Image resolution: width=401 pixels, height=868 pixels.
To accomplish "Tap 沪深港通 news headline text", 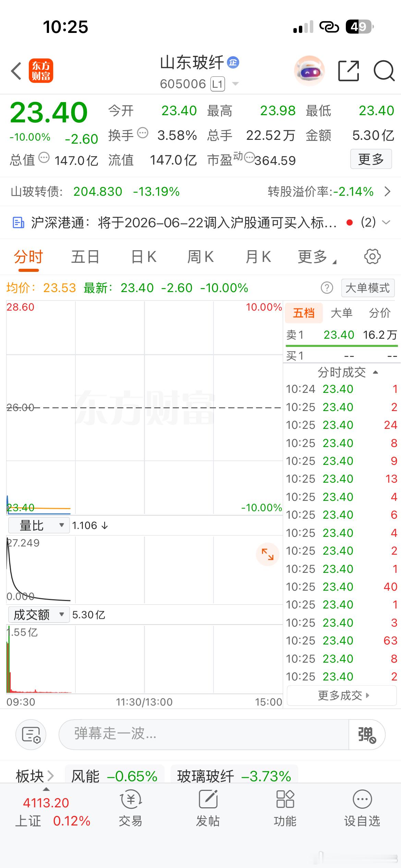I will pos(184,222).
